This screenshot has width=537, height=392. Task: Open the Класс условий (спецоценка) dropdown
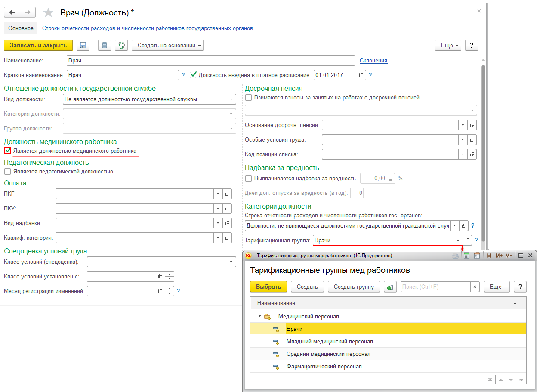[x=232, y=262]
